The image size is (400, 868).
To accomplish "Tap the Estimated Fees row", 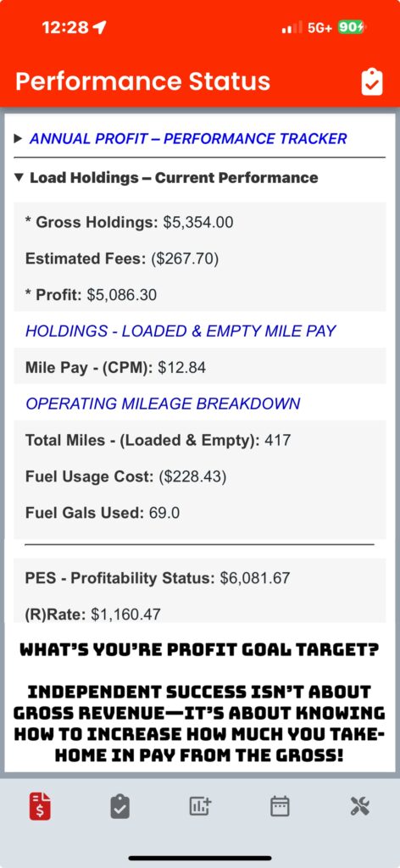I will [x=200, y=259].
